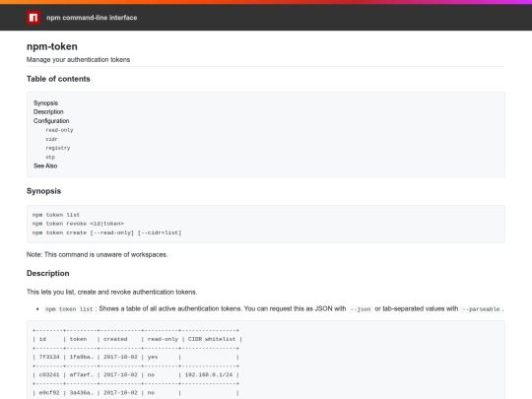This screenshot has width=532, height=399.
Task: Click the 'id' table column header
Action: [42, 339]
